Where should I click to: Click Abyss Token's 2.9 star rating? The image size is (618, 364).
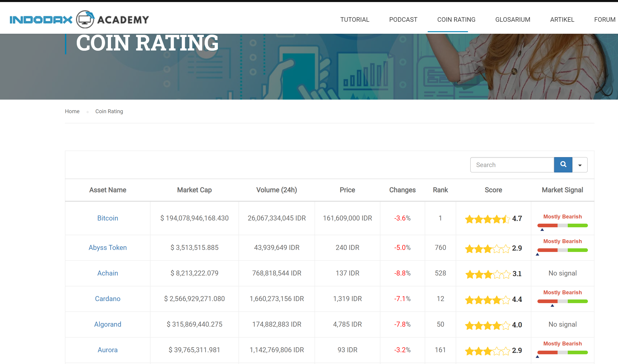(493, 248)
